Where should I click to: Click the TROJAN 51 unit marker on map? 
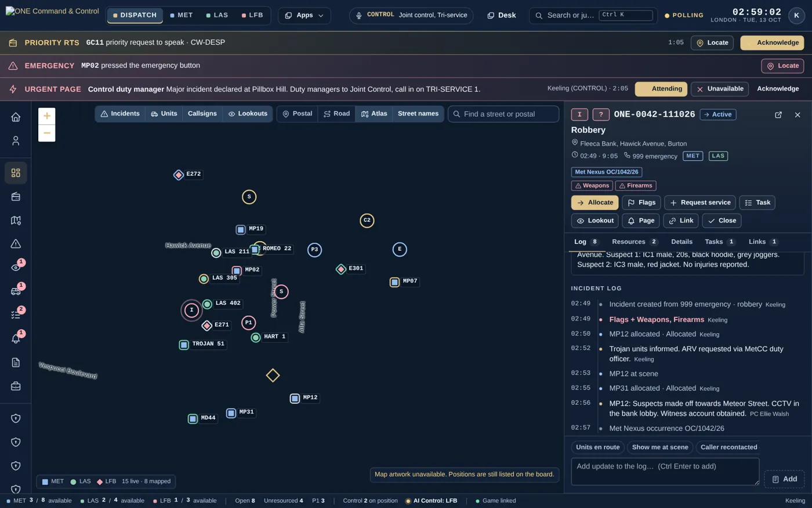click(x=184, y=345)
